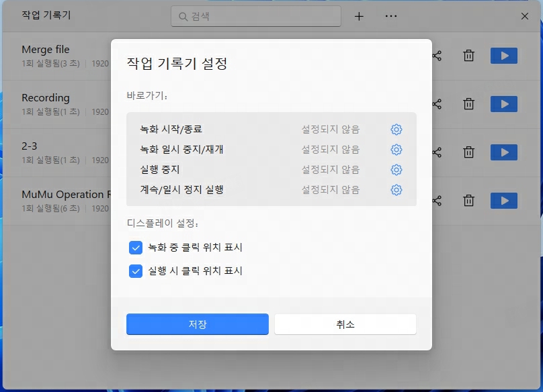Share the Merge file recording
Screen dimensions: 543x392
[437, 56]
